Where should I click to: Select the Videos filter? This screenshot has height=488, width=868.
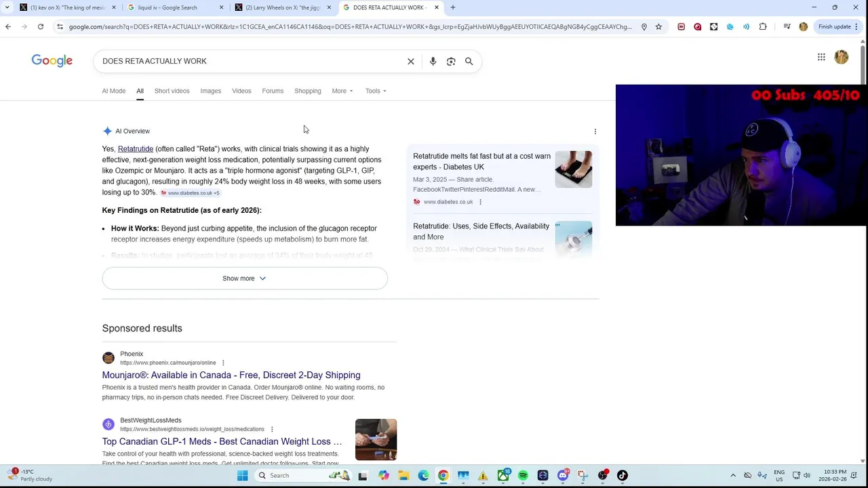click(x=241, y=91)
